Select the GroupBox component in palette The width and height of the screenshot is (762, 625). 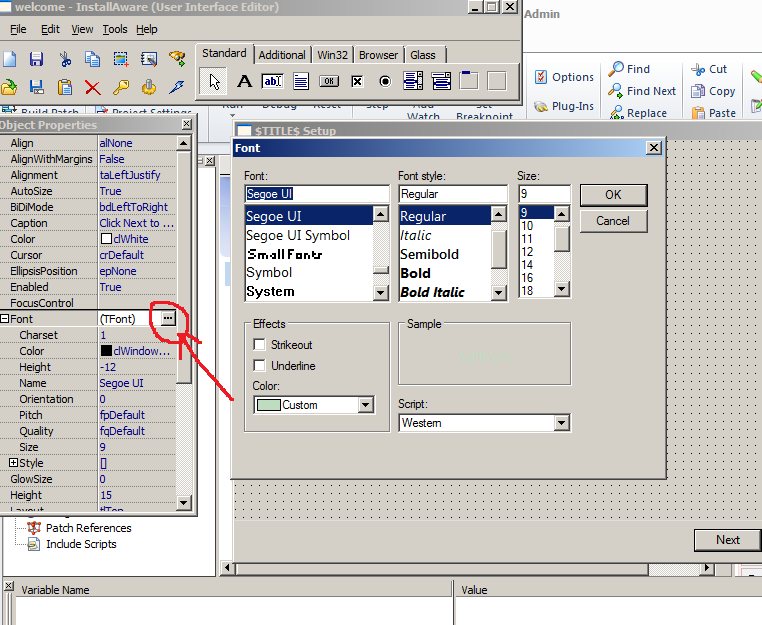pos(469,81)
